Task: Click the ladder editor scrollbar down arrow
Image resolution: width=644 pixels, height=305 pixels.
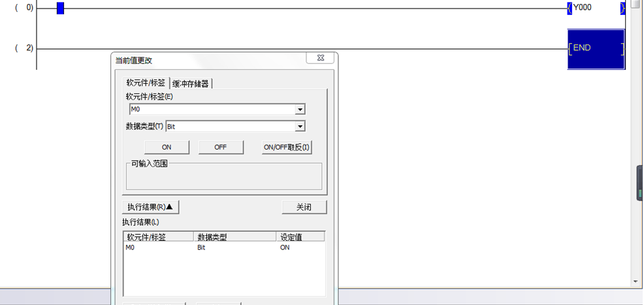Action: 636,281
